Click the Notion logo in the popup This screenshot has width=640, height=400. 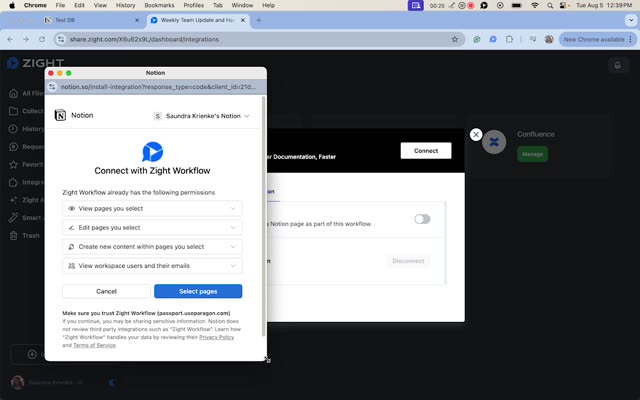click(60, 116)
